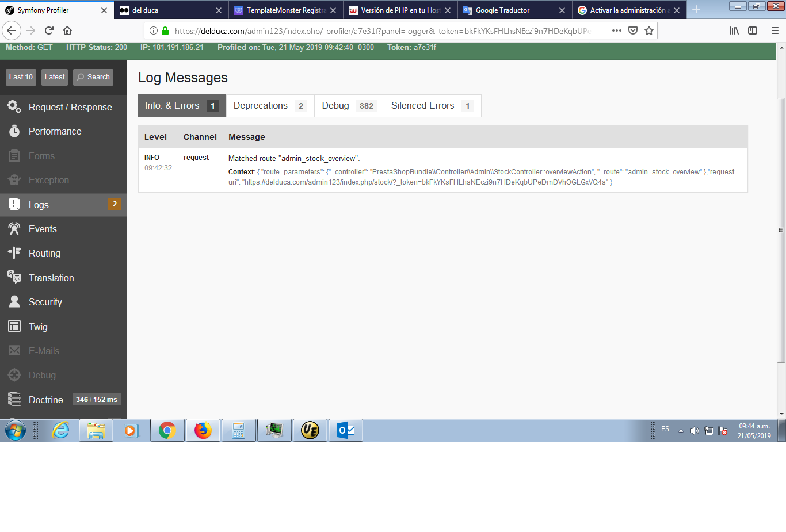Click the INFO level label

[152, 158]
